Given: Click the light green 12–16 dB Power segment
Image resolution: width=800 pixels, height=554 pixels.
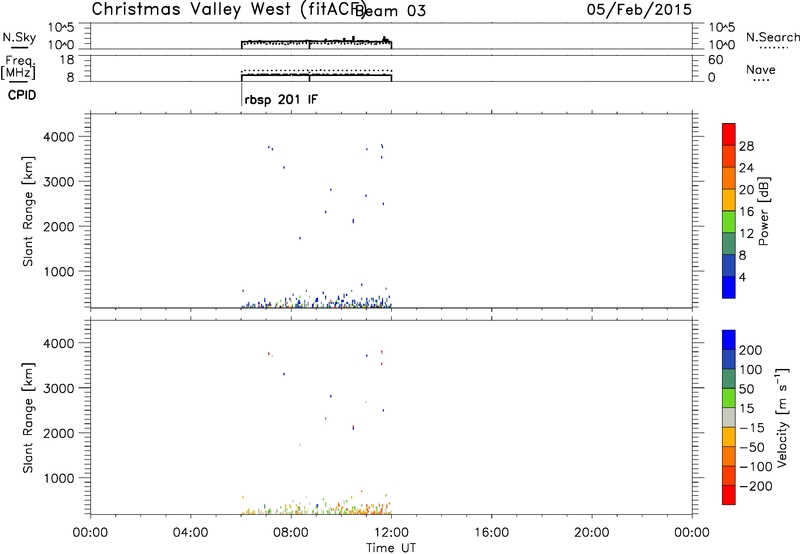Looking at the screenshot, I should [729, 221].
